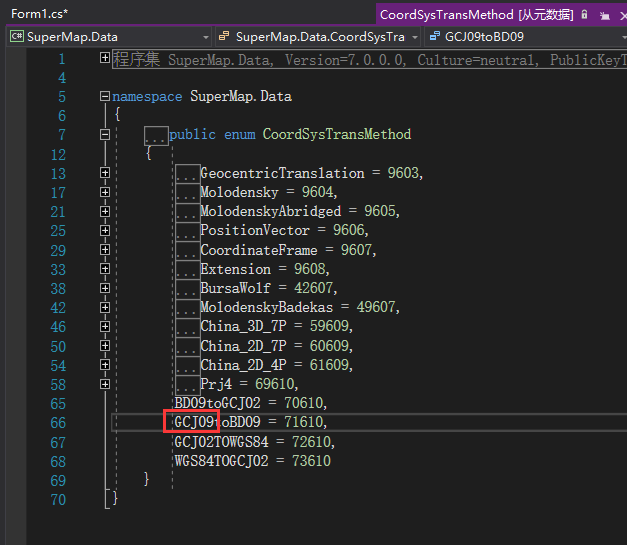
Task: Expand collapsed comment for CoordinateFrame
Action: click(105, 250)
